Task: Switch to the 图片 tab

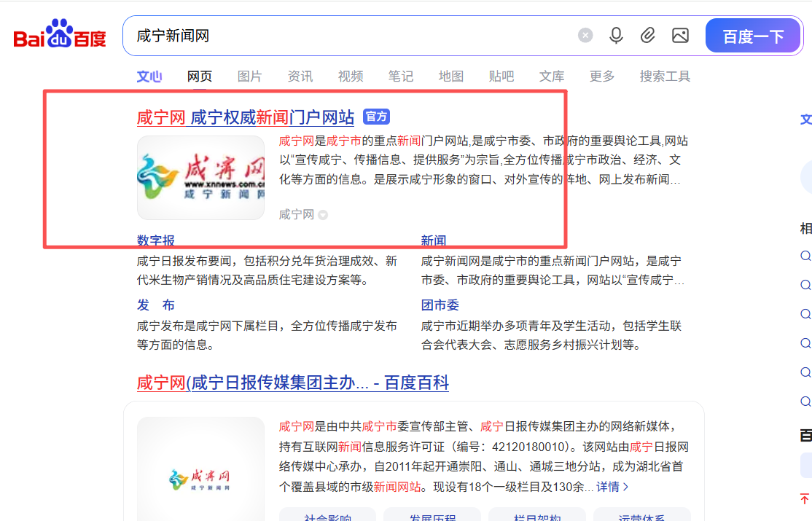Action: 250,76
